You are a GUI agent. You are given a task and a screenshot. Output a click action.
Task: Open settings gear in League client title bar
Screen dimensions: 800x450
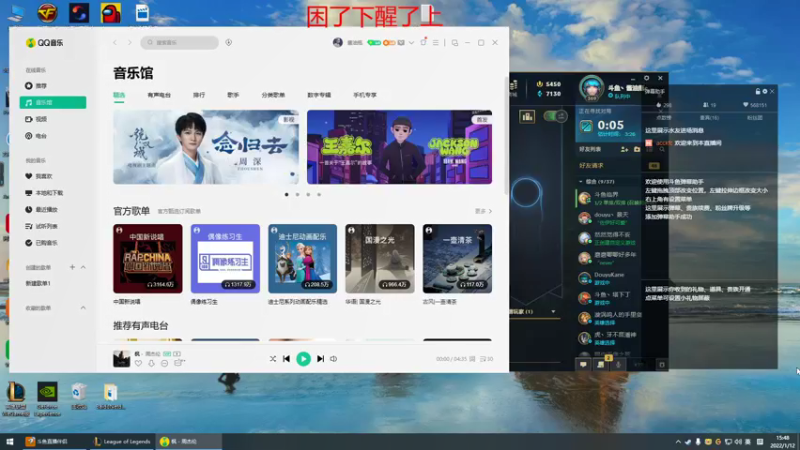(x=646, y=78)
